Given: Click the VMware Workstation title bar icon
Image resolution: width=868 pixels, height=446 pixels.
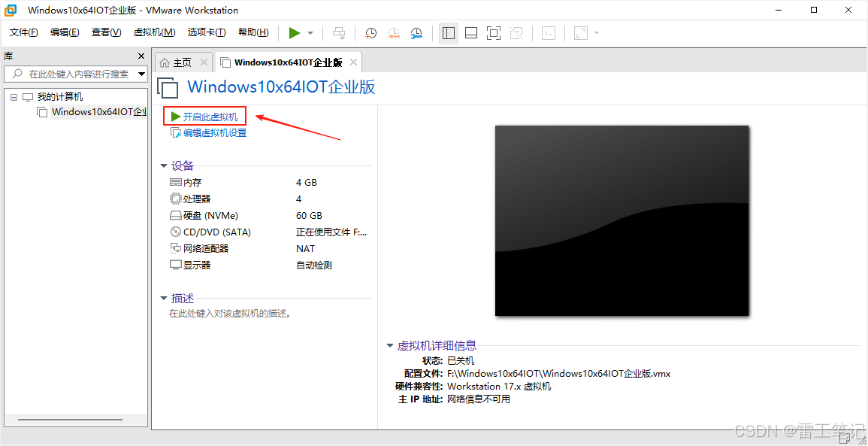Looking at the screenshot, I should click(x=11, y=10).
